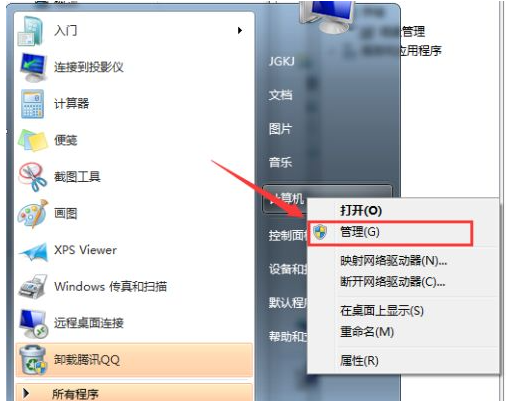This screenshot has width=509, height=401.
Task: Choose 打开(O) from context menu
Action: point(361,210)
